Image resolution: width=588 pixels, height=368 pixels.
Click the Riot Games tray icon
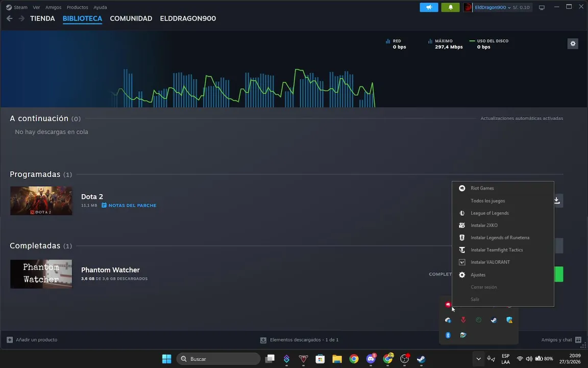tap(448, 305)
